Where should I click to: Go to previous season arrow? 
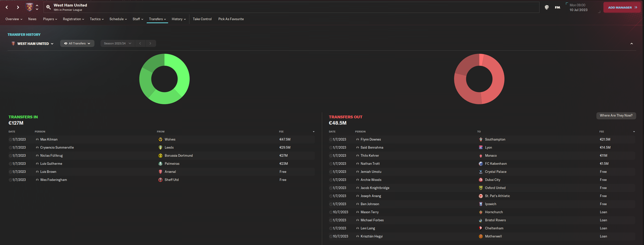(140, 43)
